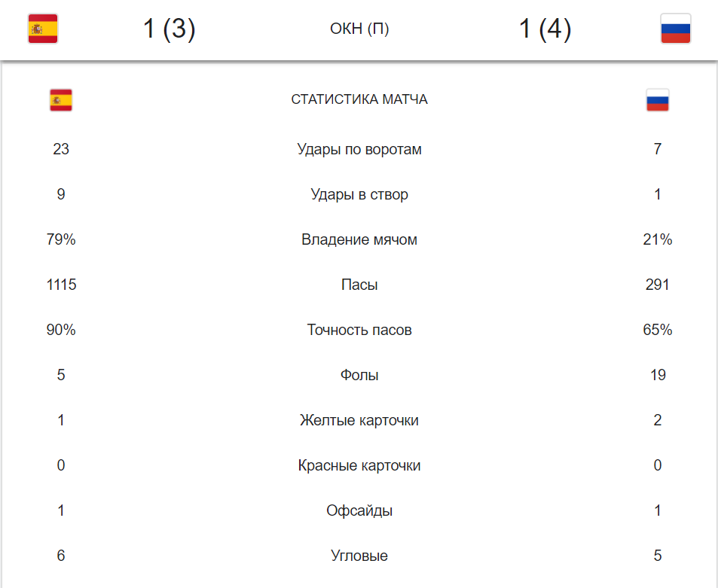718x588 pixels.
Task: Select the Удары по воротам row label
Action: click(359, 149)
